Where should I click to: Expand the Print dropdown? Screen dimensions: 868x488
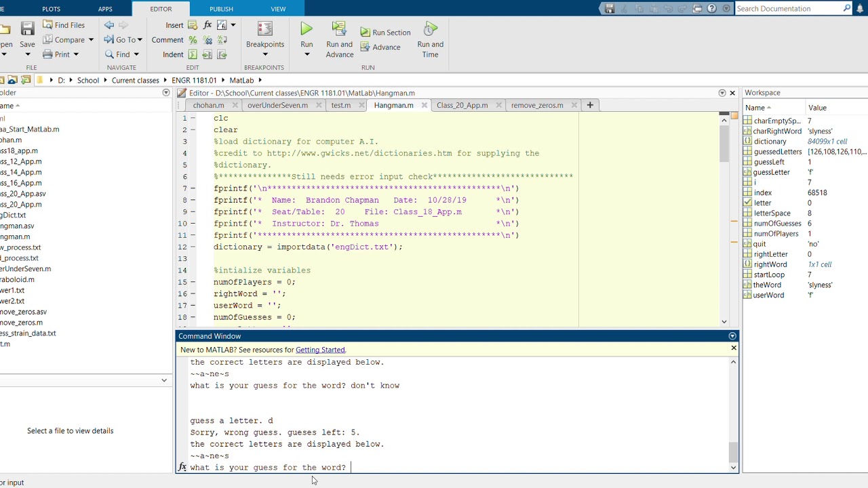click(x=76, y=55)
